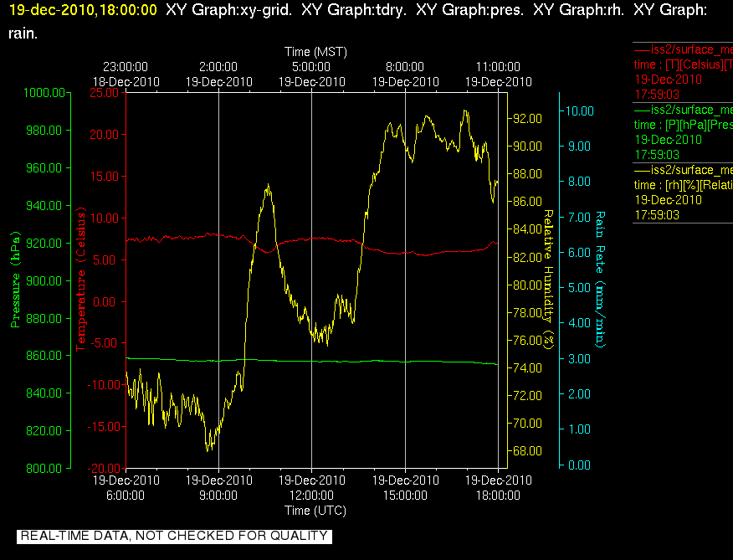Screen dimensions: 733x560
Task: Click the Pressure (hPa) axis label
Action: coord(15,280)
